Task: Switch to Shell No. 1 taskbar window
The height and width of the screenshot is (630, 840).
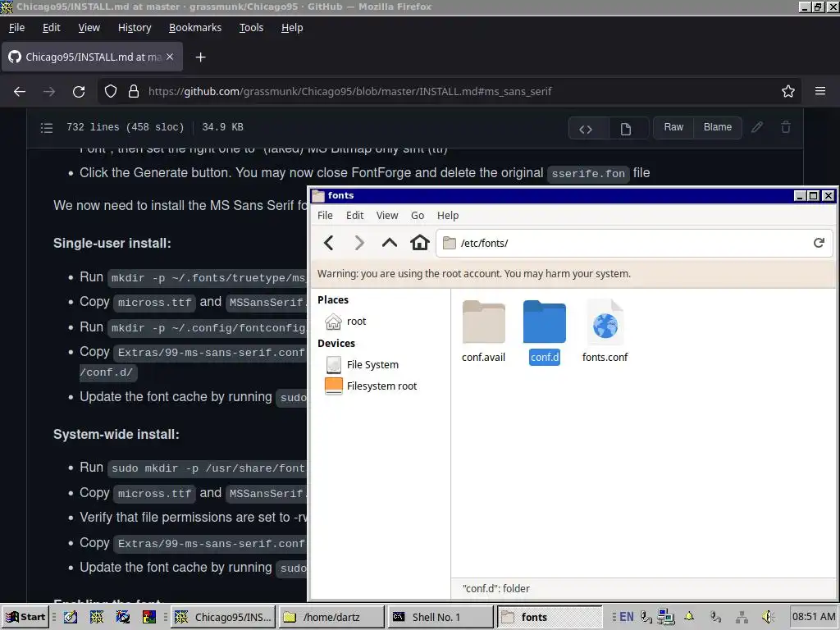Action: pos(441,617)
